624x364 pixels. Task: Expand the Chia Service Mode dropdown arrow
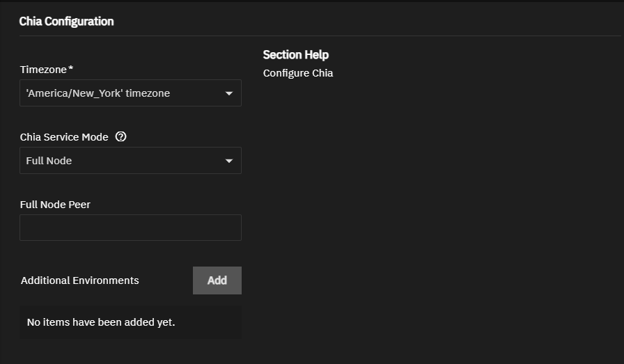pos(229,161)
